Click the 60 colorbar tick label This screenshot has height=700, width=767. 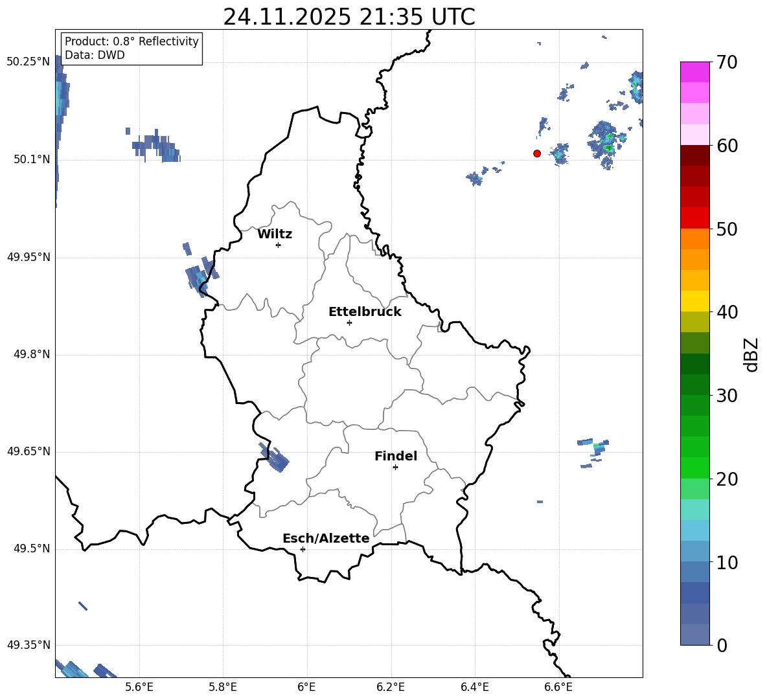pyautogui.click(x=727, y=146)
